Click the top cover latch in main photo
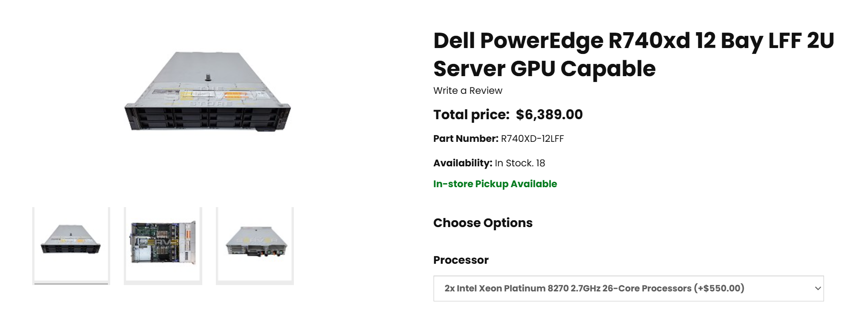868x310 pixels. pos(208,78)
